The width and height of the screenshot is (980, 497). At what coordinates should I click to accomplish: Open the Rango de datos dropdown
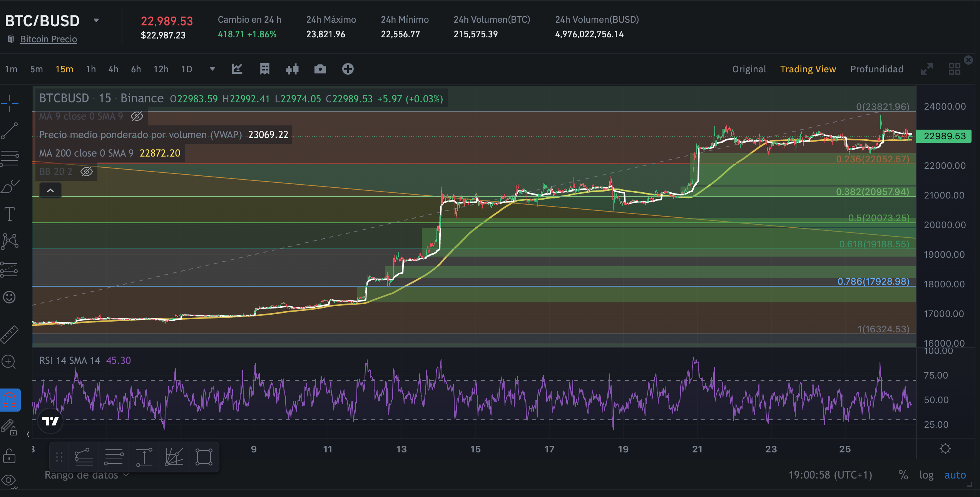[87, 475]
